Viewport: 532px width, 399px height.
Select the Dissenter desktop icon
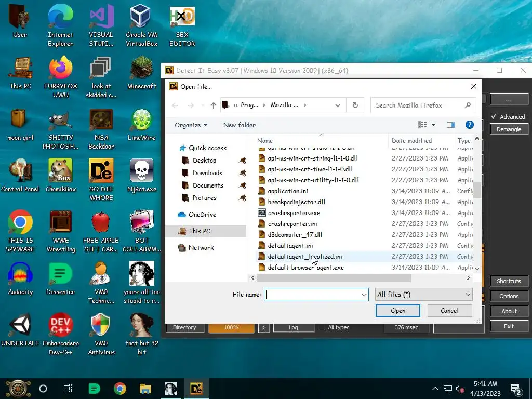click(x=60, y=279)
